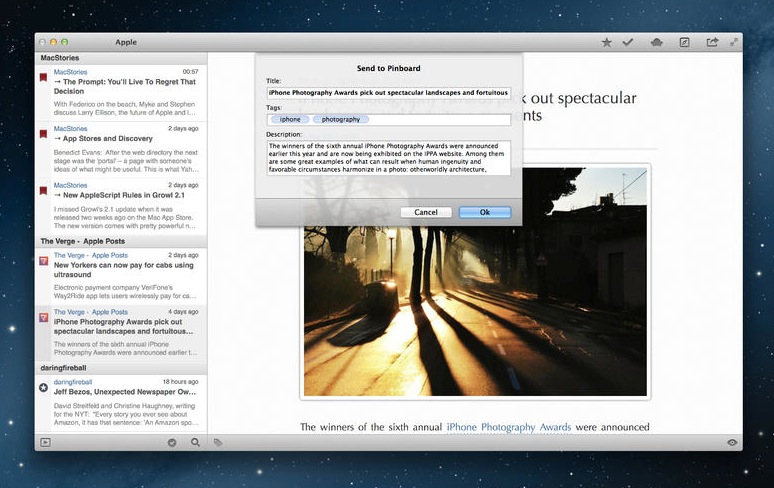Toggle full screen arrows in title bar
Viewport: 774px width, 488px height.
coord(734,42)
